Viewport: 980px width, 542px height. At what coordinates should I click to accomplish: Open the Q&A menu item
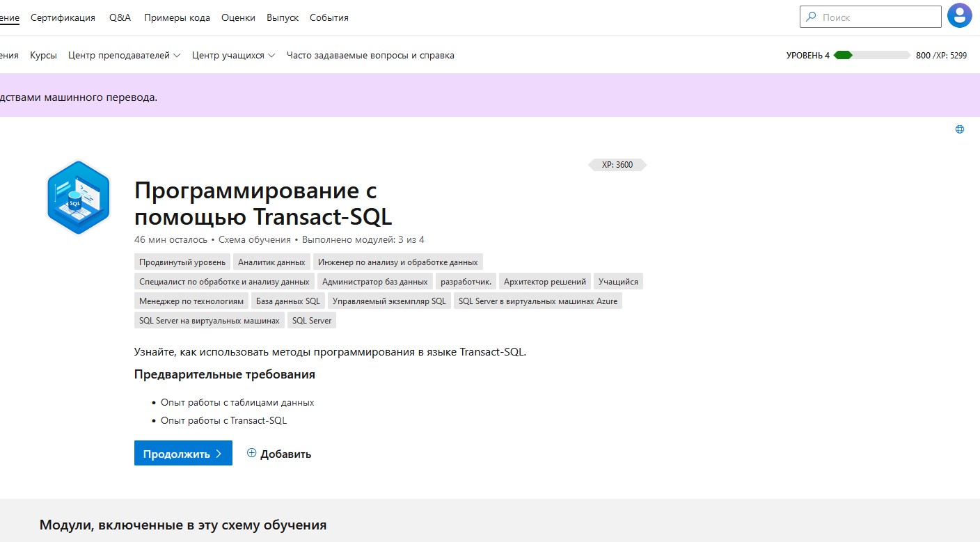click(120, 17)
